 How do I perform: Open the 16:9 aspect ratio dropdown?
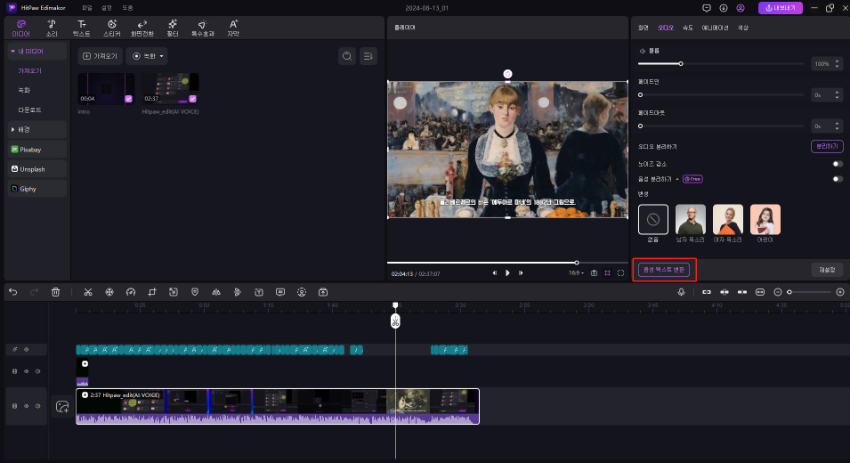[575, 272]
